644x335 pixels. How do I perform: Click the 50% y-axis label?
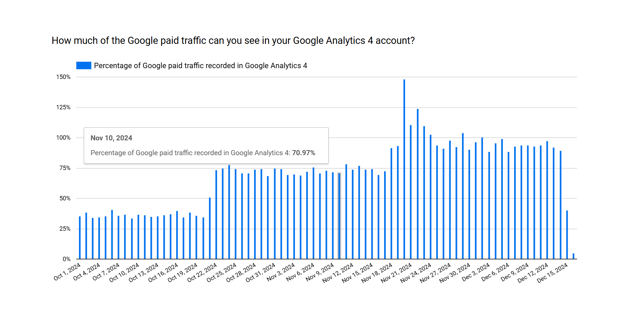tap(65, 198)
